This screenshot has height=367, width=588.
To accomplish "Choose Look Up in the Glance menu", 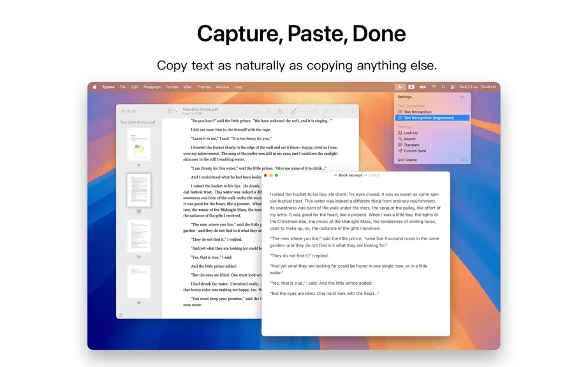I will 432,133.
